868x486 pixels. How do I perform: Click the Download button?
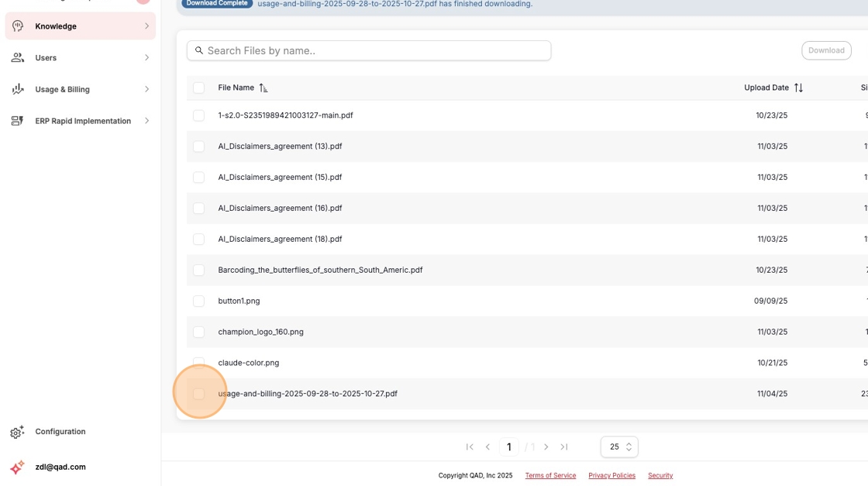tap(826, 50)
